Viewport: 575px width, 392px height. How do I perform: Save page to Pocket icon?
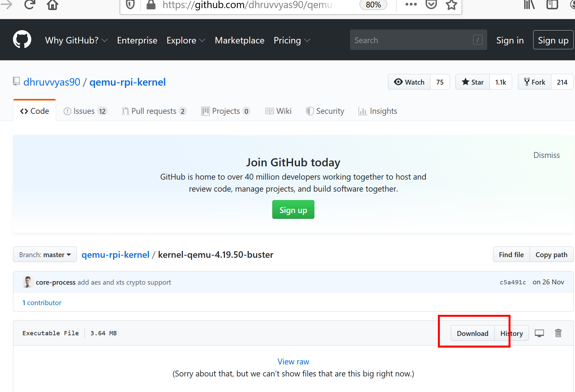(x=431, y=5)
